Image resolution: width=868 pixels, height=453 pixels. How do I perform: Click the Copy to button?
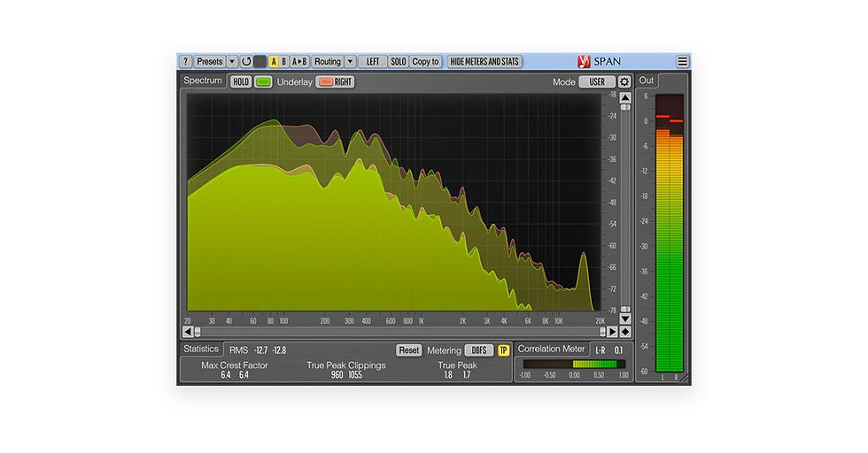click(x=425, y=61)
